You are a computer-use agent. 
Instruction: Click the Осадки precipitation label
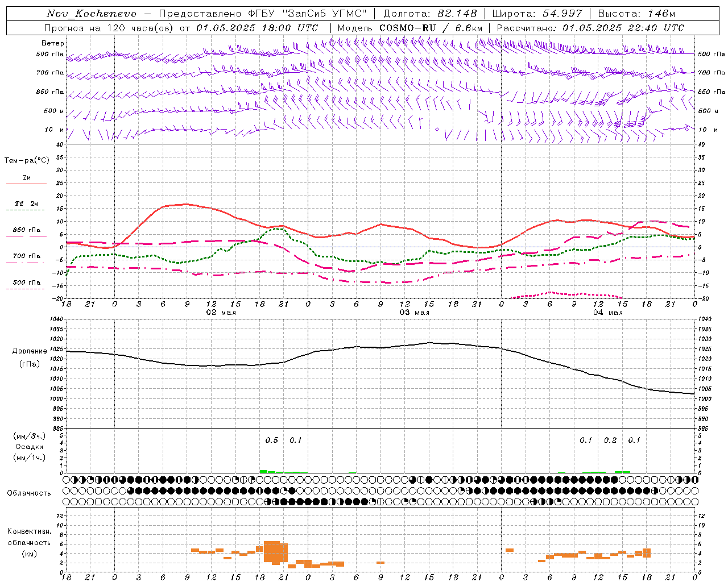[30, 447]
